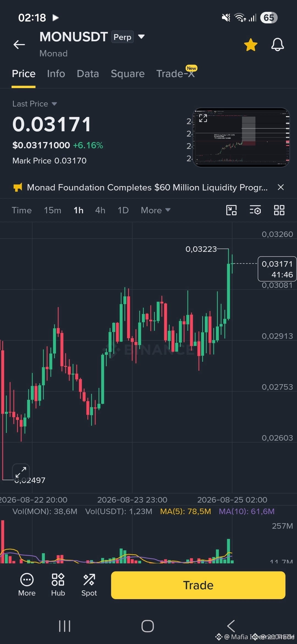Tap the high marker 0,03223
The height and width of the screenshot is (644, 297).
coord(201,249)
